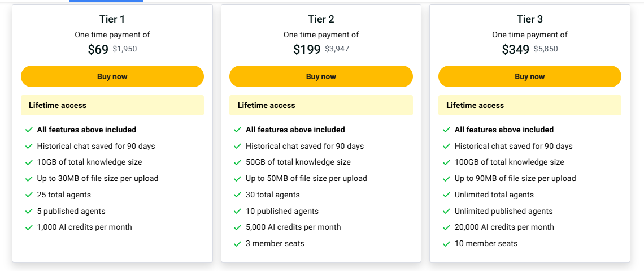Click the $199 price in Tier 2
The image size is (644, 271).
(x=307, y=50)
